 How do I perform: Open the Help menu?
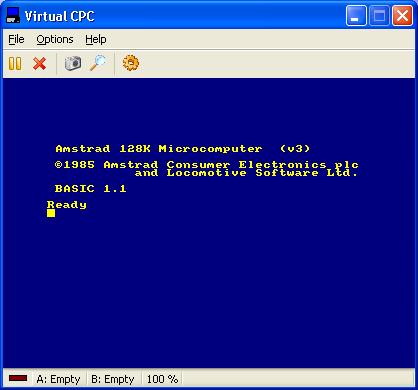pos(96,39)
